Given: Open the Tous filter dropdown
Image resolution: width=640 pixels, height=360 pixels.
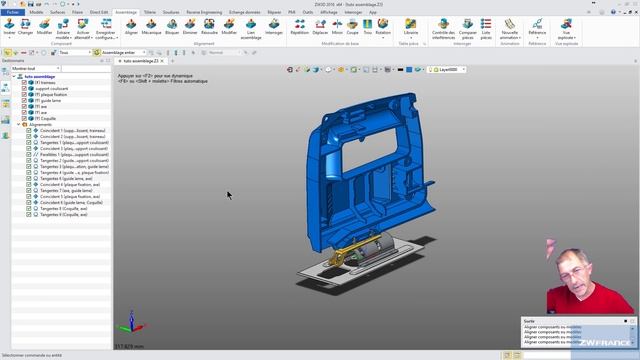Looking at the screenshot, I should point(75,53).
